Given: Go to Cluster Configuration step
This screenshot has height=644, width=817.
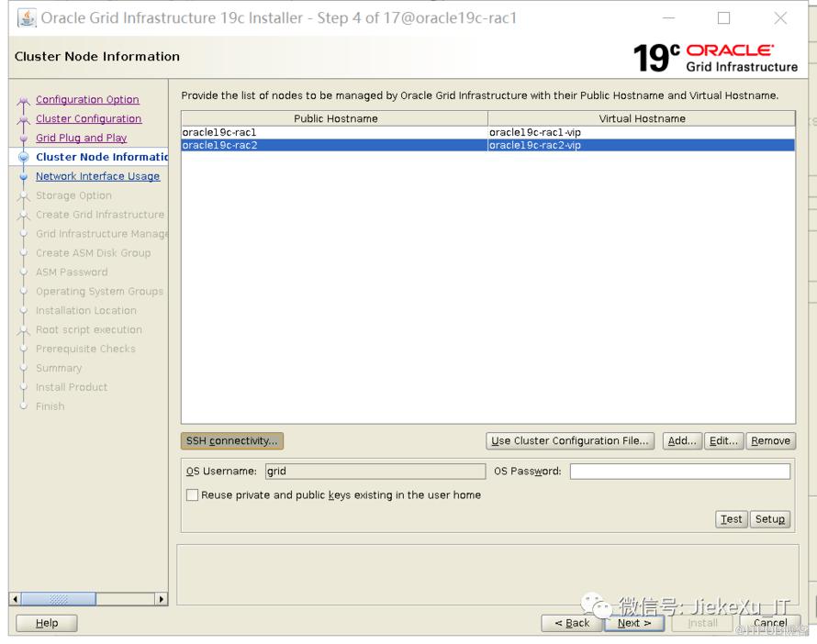Looking at the screenshot, I should point(88,118).
